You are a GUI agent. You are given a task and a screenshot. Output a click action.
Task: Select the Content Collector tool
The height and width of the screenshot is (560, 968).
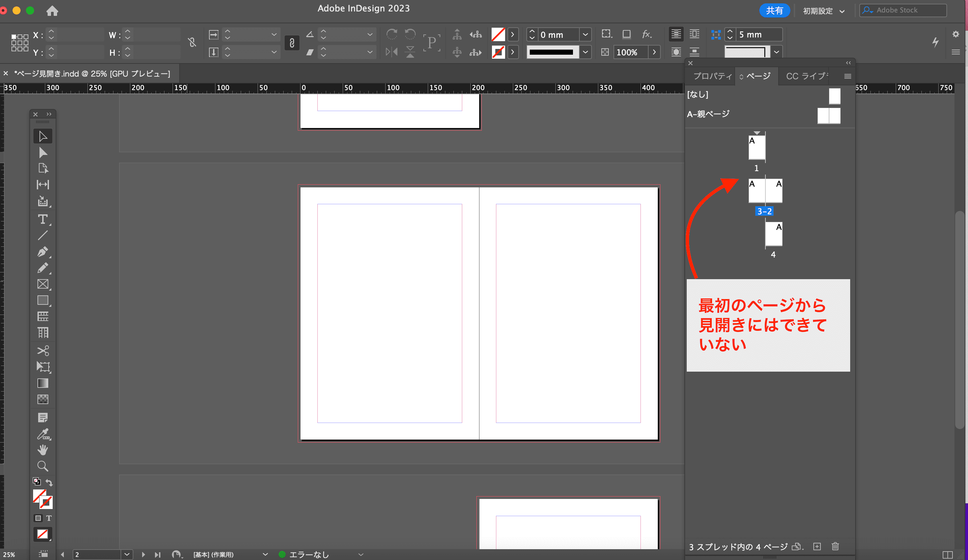point(43,201)
